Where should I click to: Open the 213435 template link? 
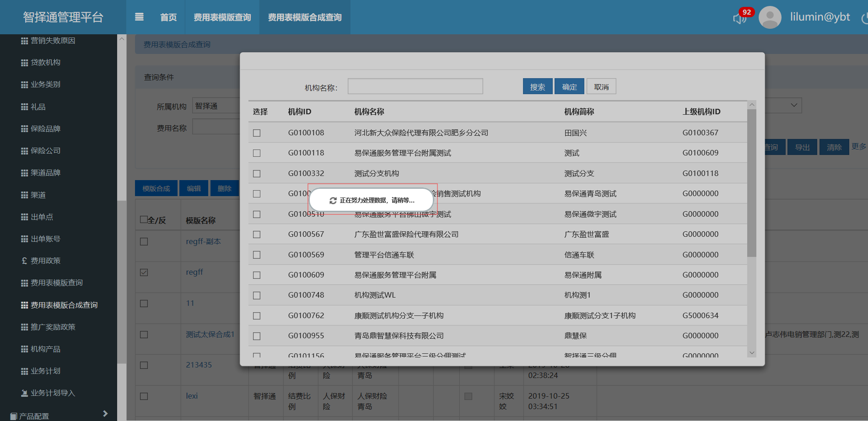199,365
